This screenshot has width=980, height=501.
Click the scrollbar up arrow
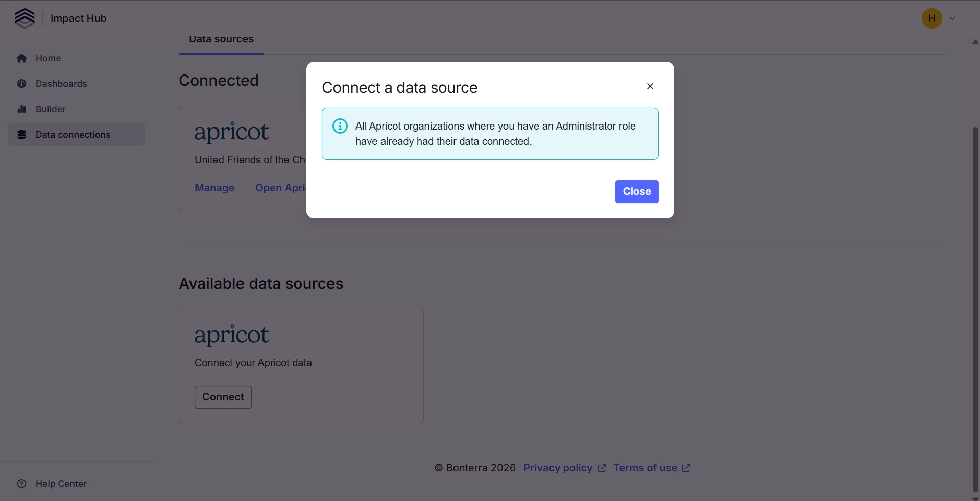click(975, 42)
